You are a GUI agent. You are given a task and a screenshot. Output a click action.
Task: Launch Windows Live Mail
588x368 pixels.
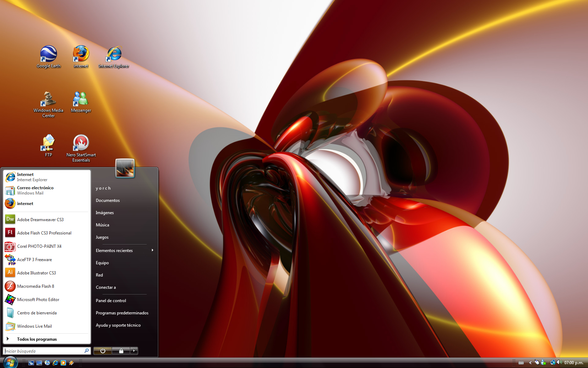(x=47, y=326)
